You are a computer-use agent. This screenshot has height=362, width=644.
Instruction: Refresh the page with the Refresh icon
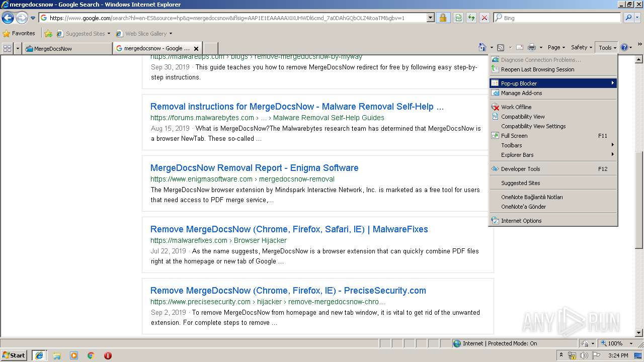[471, 18]
